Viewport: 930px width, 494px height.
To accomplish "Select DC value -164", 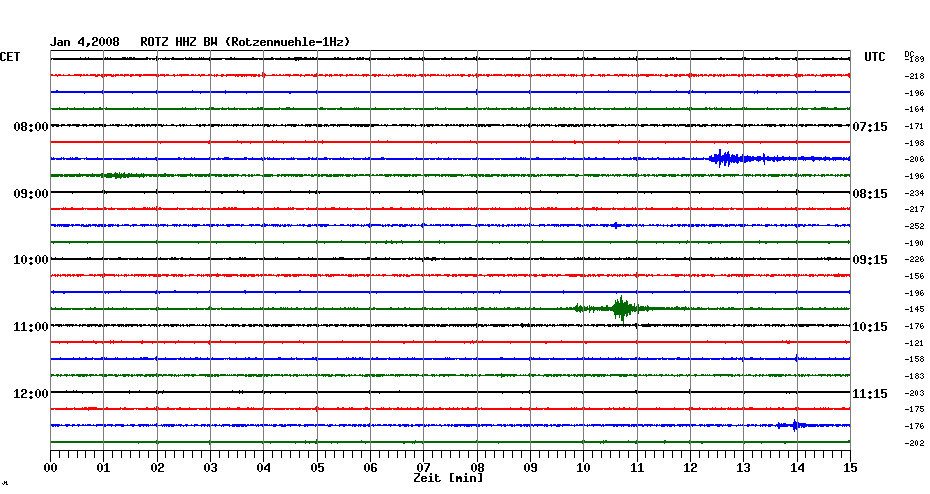I will (x=915, y=109).
